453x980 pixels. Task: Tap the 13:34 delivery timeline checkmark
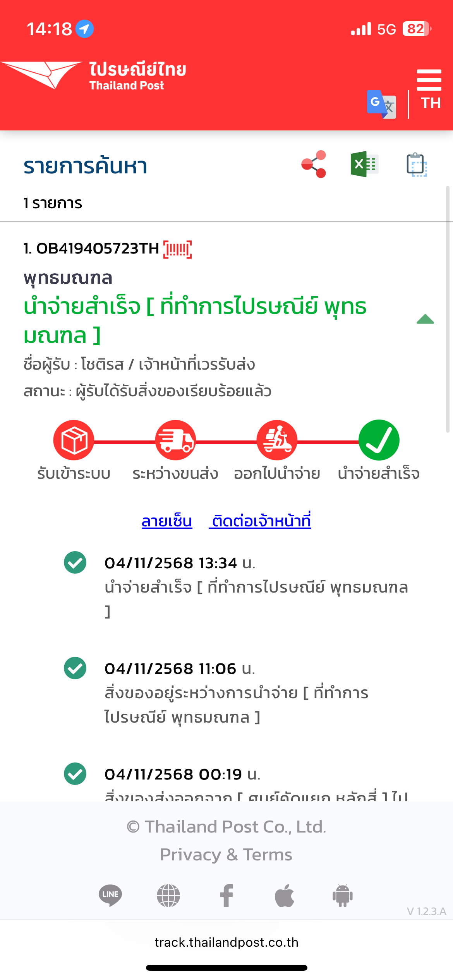tap(75, 562)
